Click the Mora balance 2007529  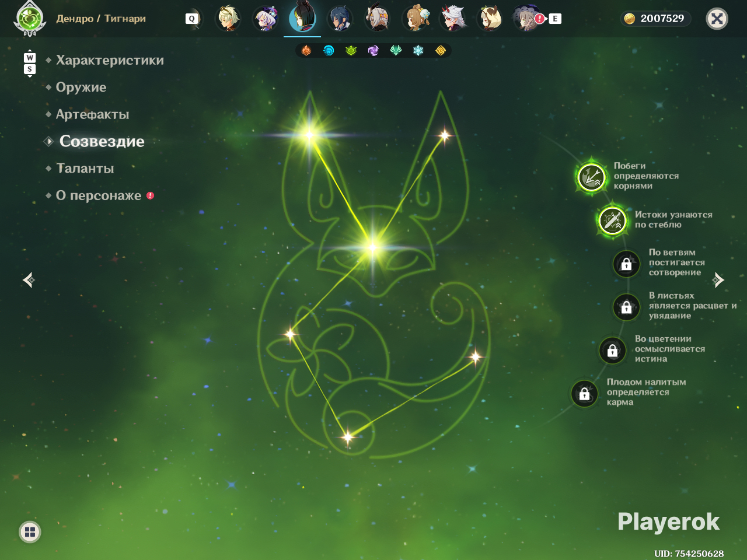click(x=662, y=19)
